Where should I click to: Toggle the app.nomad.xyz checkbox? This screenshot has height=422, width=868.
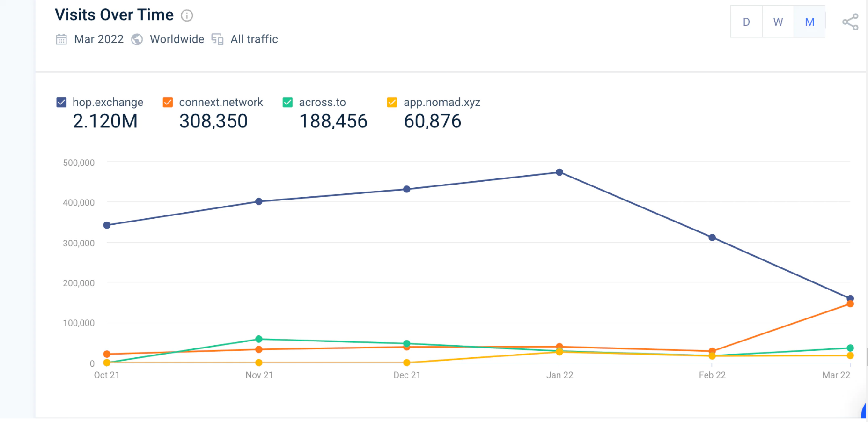click(x=392, y=102)
